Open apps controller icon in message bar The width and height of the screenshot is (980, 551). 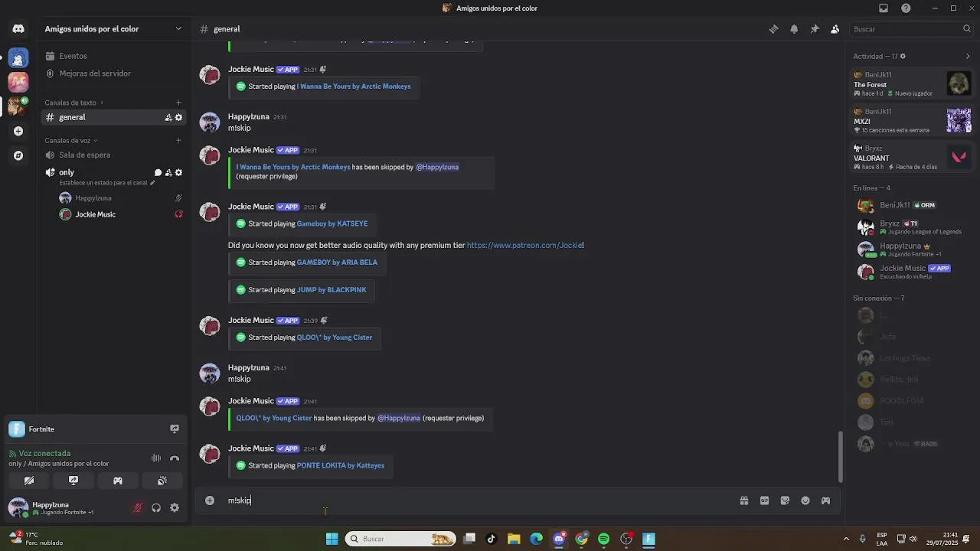[825, 500]
